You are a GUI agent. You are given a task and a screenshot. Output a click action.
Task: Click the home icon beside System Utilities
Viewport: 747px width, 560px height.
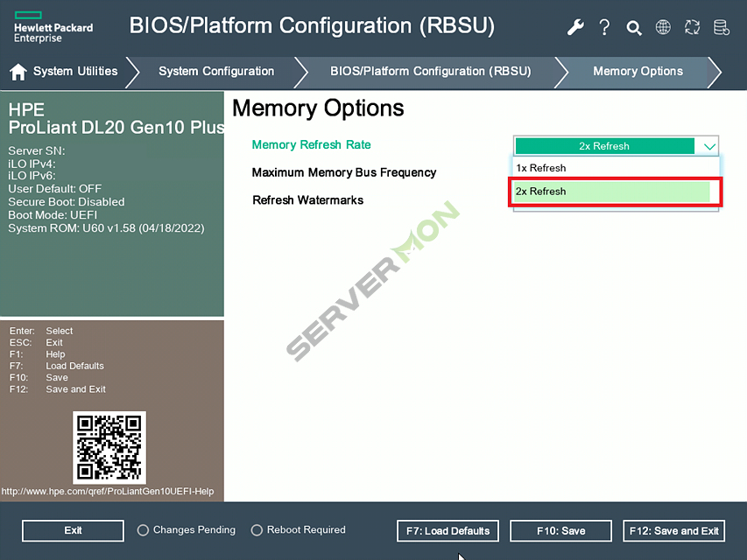tap(18, 72)
